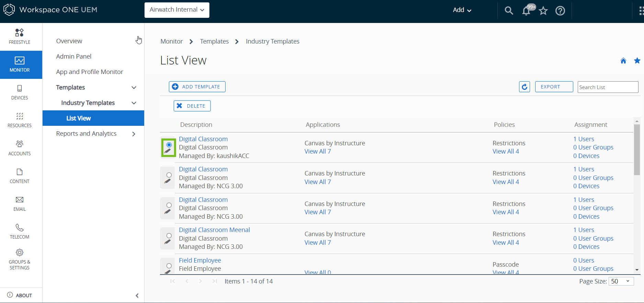
Task: Refresh the template list
Action: (x=525, y=87)
